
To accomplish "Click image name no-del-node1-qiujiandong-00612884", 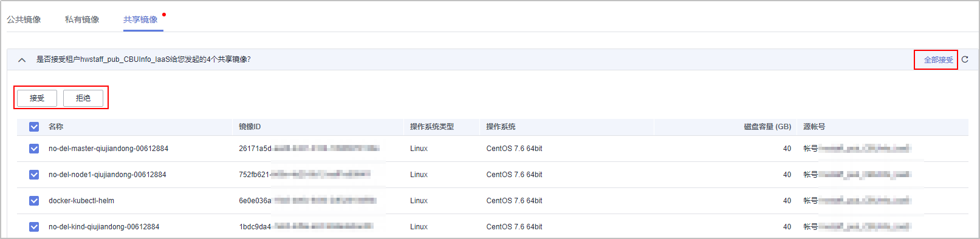I will click(108, 175).
